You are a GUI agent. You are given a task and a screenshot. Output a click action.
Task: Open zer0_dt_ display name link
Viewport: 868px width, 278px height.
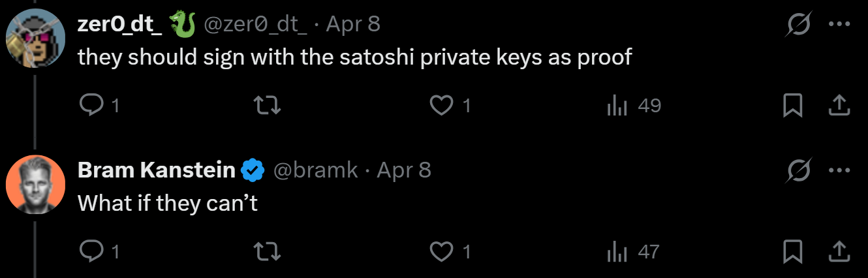(x=119, y=25)
